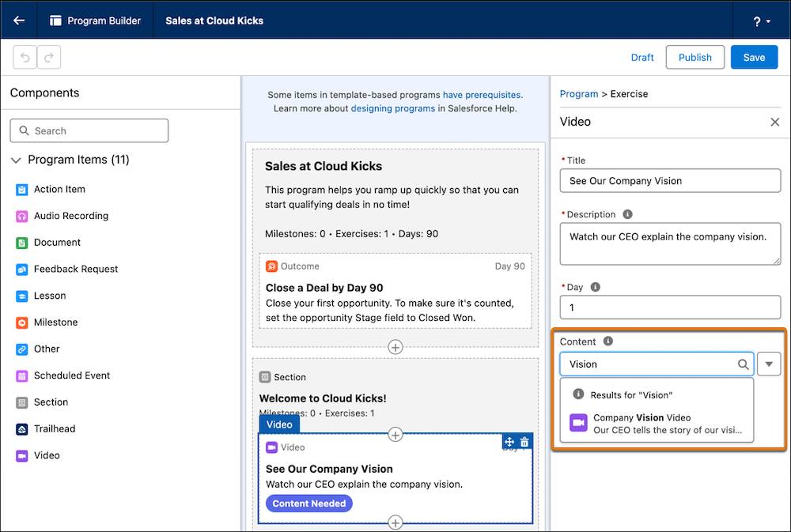Select the Feedback Request component icon
The height and width of the screenshot is (532, 791).
point(21,270)
